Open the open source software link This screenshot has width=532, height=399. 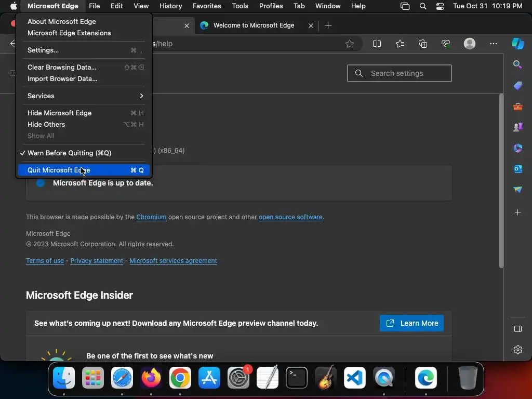tap(291, 217)
